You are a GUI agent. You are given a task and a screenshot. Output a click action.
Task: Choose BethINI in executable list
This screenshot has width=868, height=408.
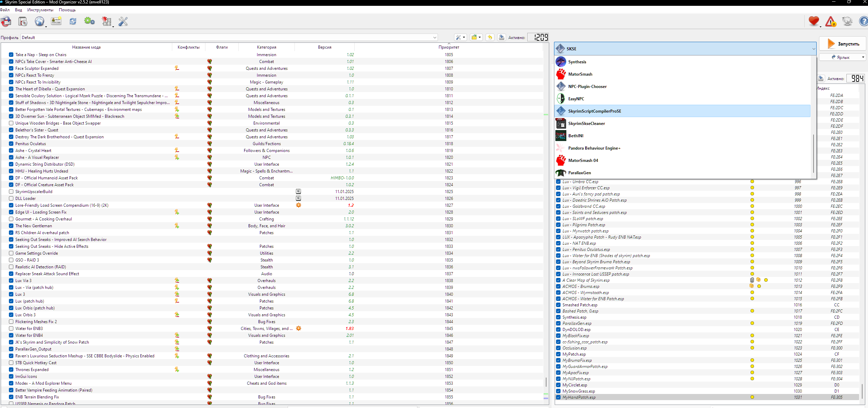tap(682, 136)
